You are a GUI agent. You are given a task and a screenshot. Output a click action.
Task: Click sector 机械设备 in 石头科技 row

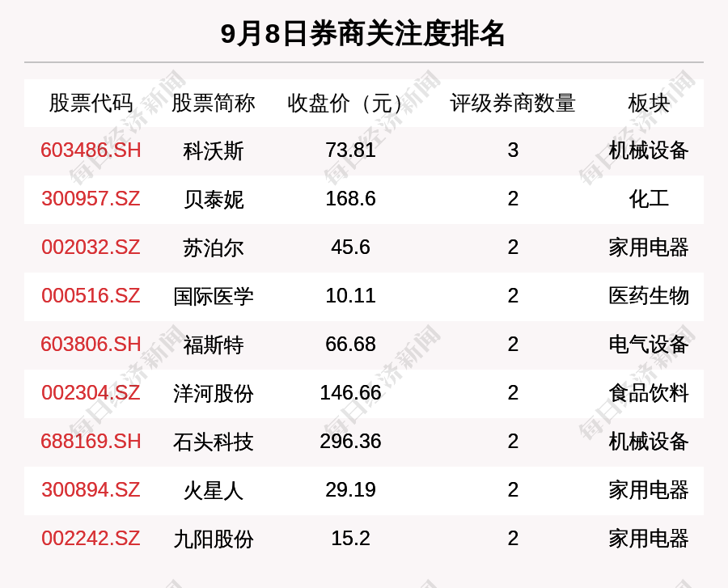pos(649,442)
